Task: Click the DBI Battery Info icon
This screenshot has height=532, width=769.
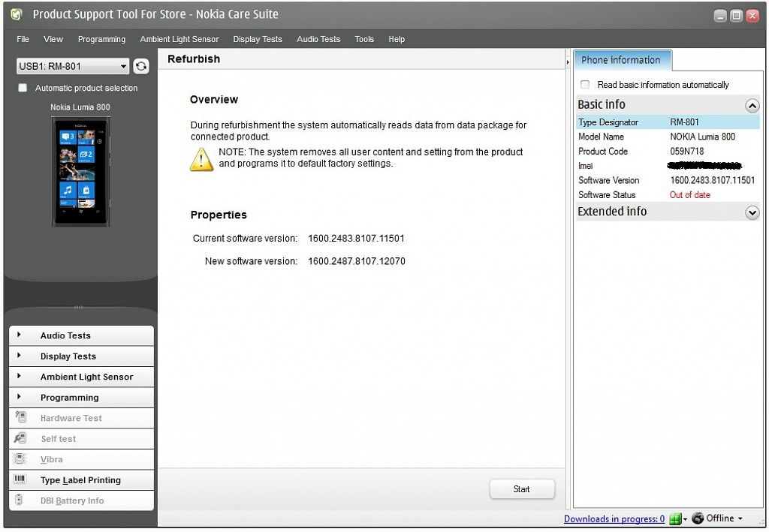Action: 19,500
